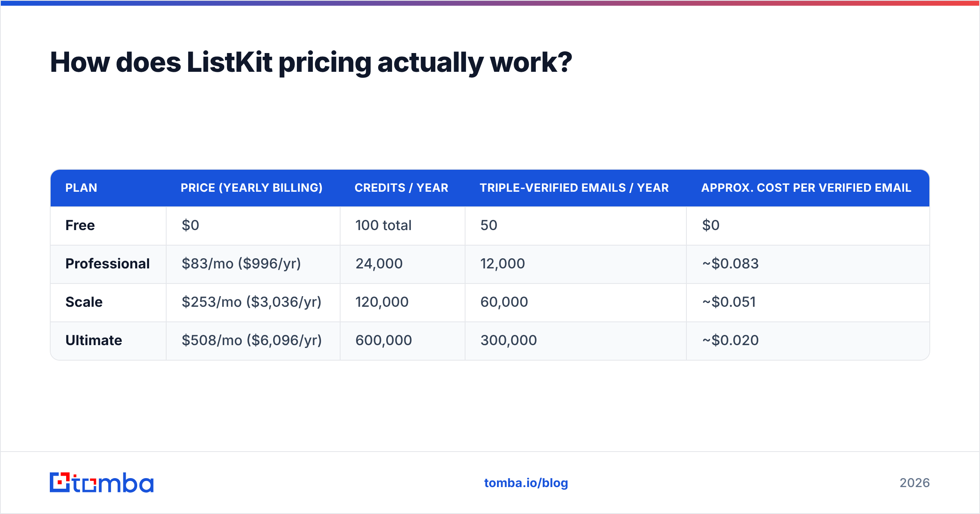Image resolution: width=980 pixels, height=514 pixels.
Task: Click the heading 'How does ListKit pricing actually work?'
Action: tap(311, 62)
